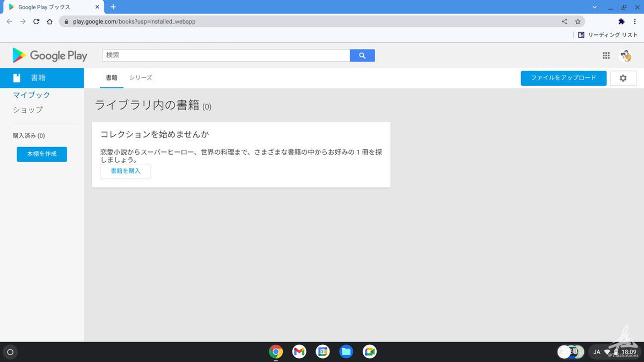The width and height of the screenshot is (644, 362).
Task: Click inside the 検索 search field
Action: click(215, 55)
